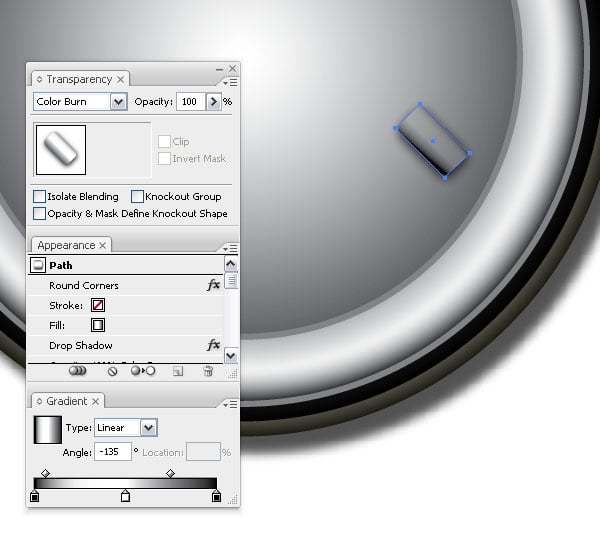
Task: Click the Drop Shadow fx icon
Action: (213, 345)
